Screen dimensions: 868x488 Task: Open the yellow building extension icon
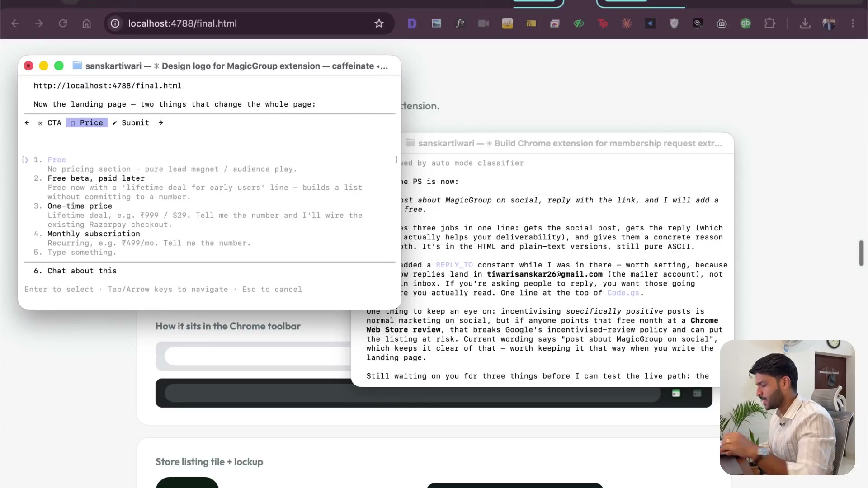[x=531, y=23]
